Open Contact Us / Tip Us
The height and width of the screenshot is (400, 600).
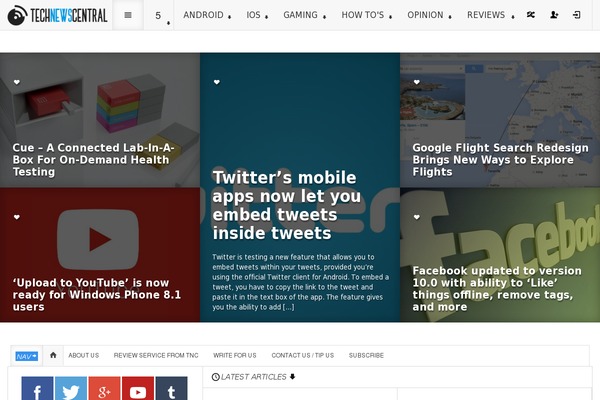pos(303,355)
